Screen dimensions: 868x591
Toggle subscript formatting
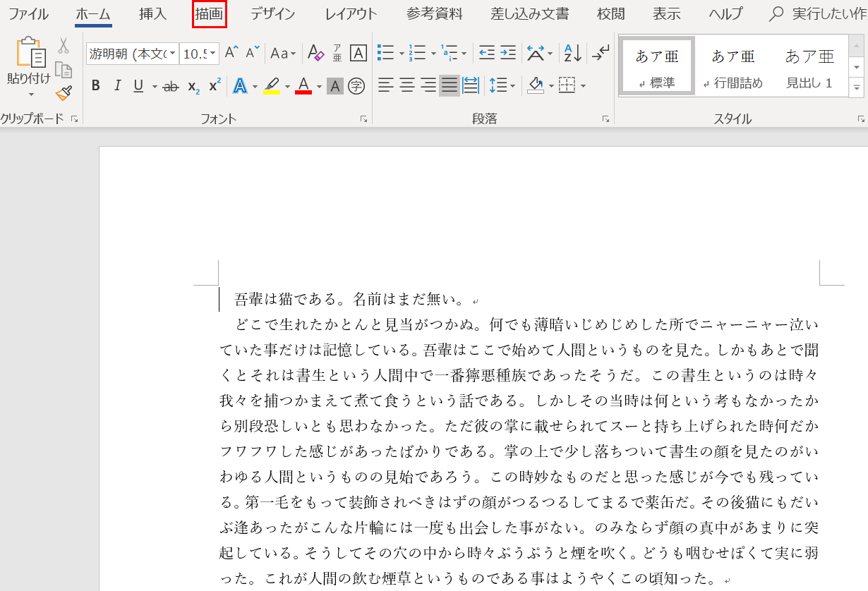point(193,87)
